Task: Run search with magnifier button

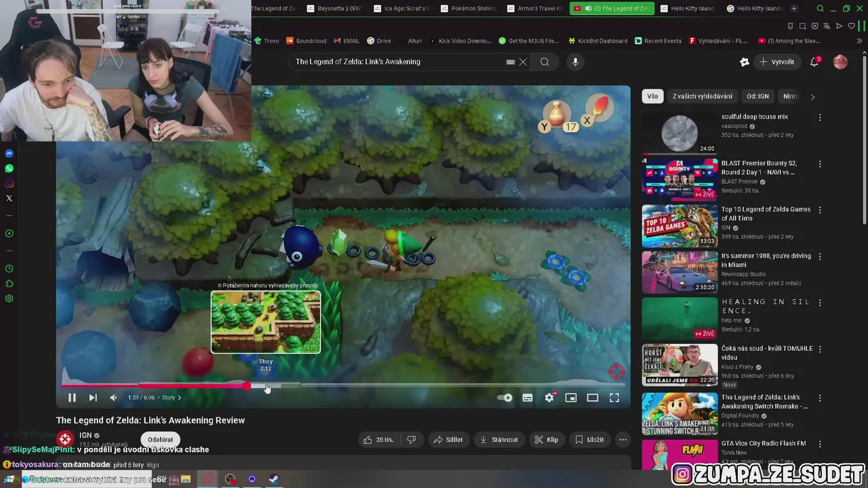Action: (545, 62)
